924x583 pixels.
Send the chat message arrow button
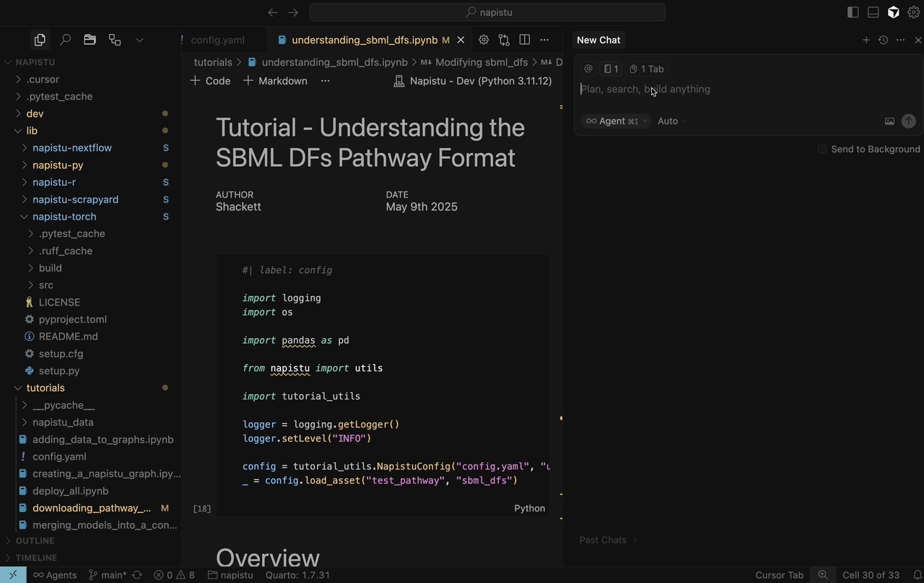pos(909,121)
